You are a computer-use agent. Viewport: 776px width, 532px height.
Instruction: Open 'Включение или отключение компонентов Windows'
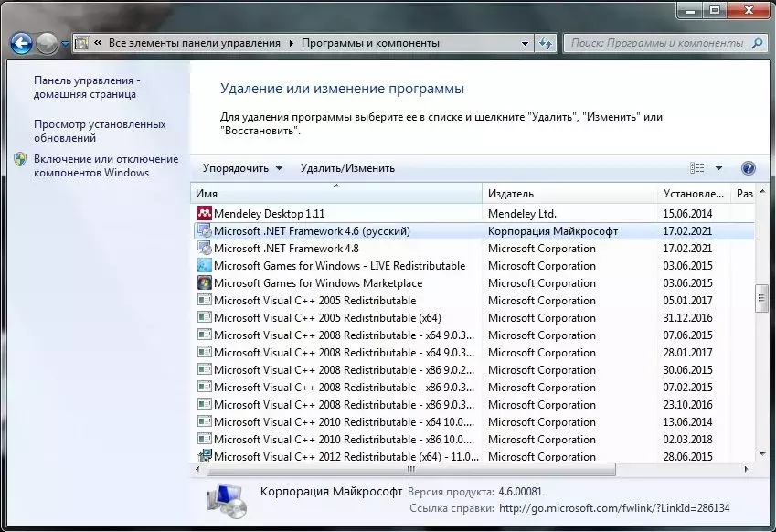[106, 165]
